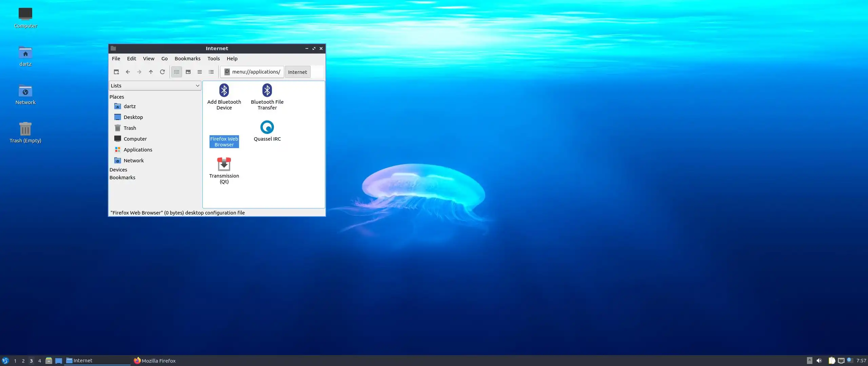
Task: Select Applications in the Places list
Action: (x=138, y=150)
